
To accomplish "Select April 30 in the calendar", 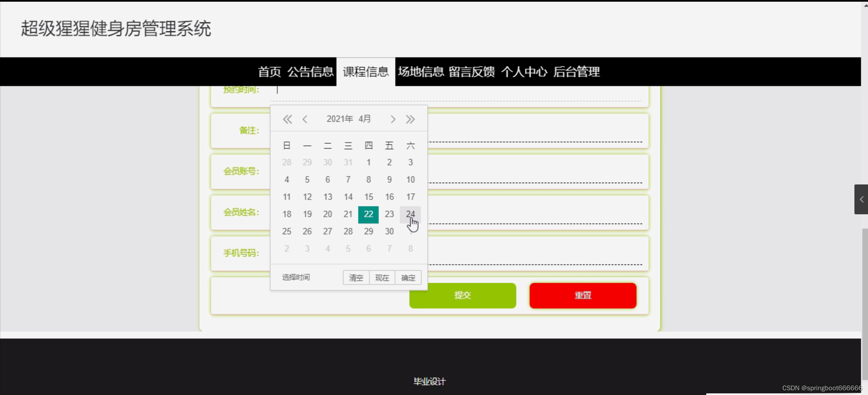I will (x=389, y=231).
